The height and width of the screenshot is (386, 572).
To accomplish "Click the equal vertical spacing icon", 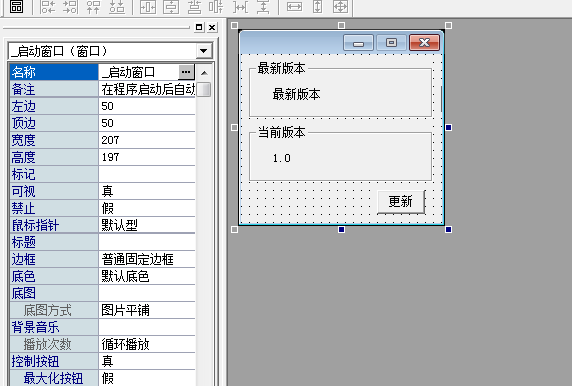I will [263, 7].
